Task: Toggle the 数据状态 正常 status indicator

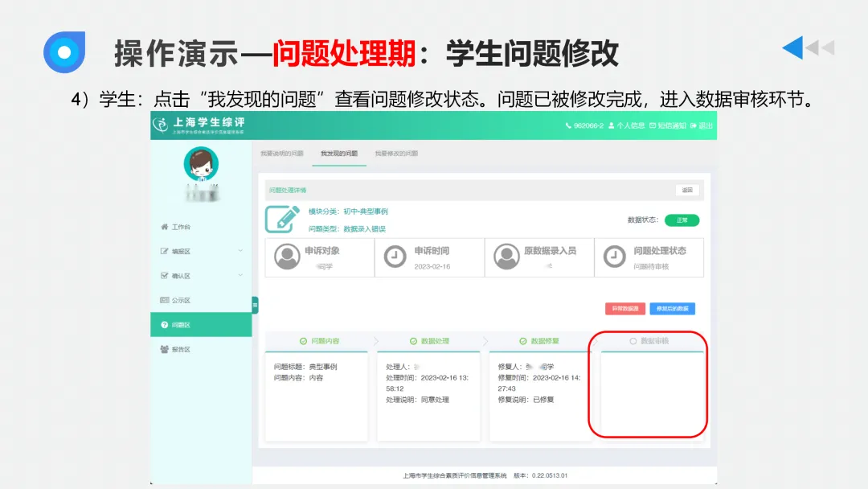Action: [682, 220]
